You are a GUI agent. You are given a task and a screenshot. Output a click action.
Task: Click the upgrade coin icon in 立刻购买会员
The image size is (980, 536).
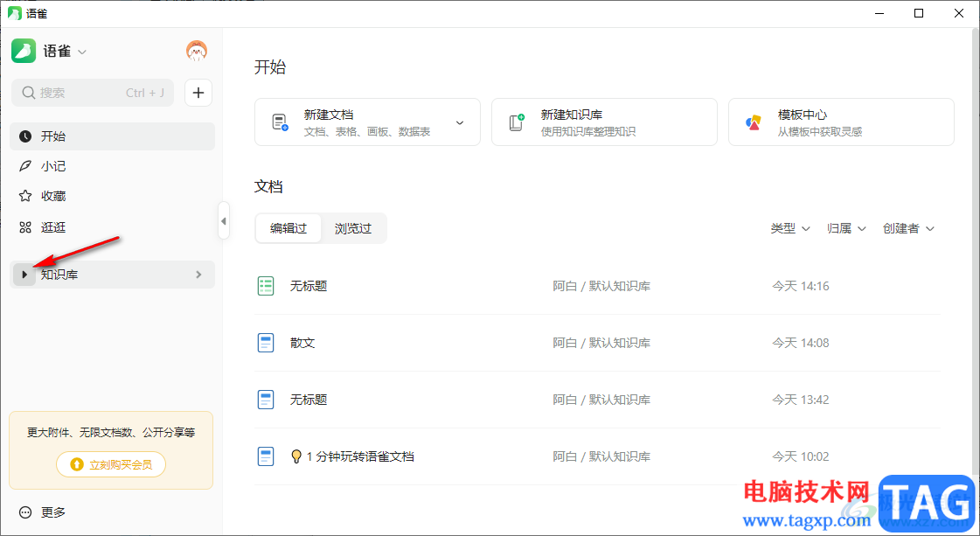tap(77, 464)
